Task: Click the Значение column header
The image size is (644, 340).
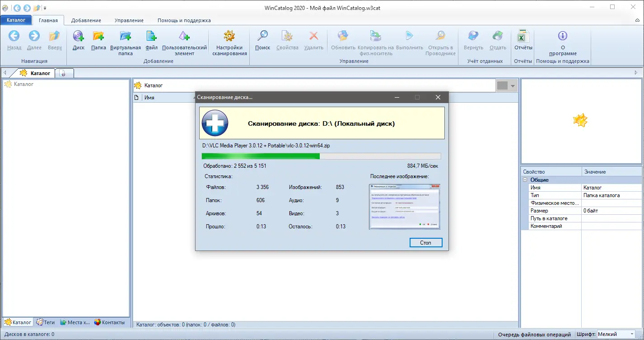Action: click(x=611, y=172)
